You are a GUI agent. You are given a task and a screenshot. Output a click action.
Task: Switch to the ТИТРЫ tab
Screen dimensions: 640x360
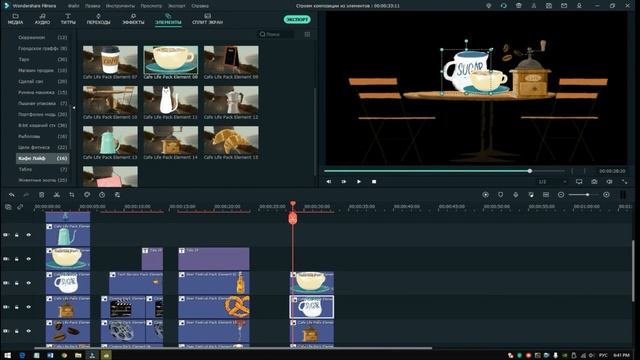68,19
